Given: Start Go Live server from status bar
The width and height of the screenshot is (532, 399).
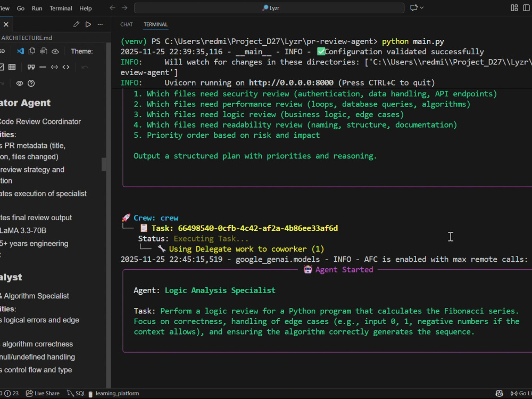Looking at the screenshot, I should pos(521,393).
